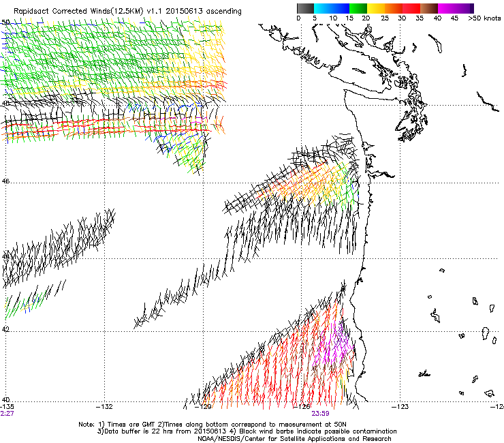The width and height of the screenshot is (504, 443).
Task: Click the dark purple 45-50 knots legend swatch
Action: tap(464, 8)
